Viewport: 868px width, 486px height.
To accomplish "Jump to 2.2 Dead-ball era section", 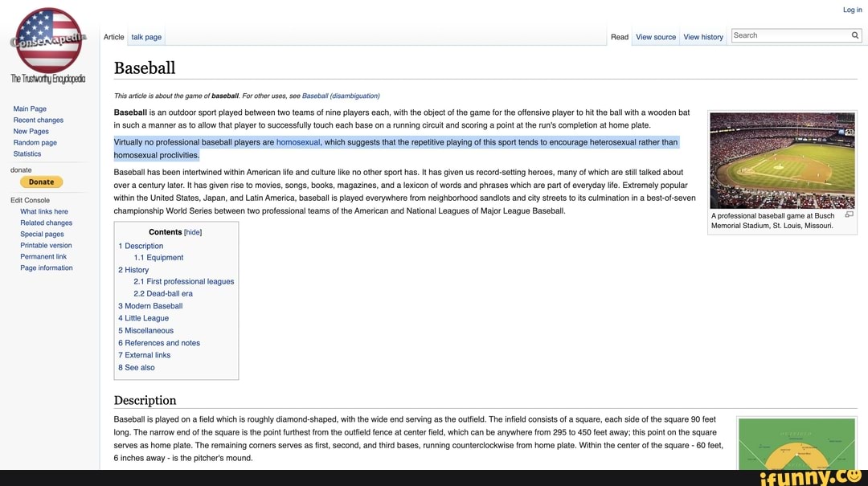I will click(x=163, y=294).
